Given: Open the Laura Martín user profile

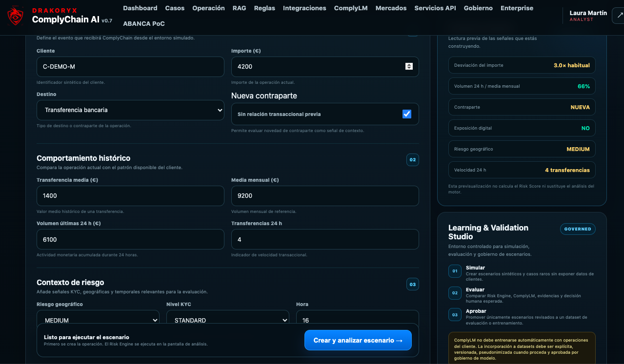Looking at the screenshot, I should tap(588, 16).
